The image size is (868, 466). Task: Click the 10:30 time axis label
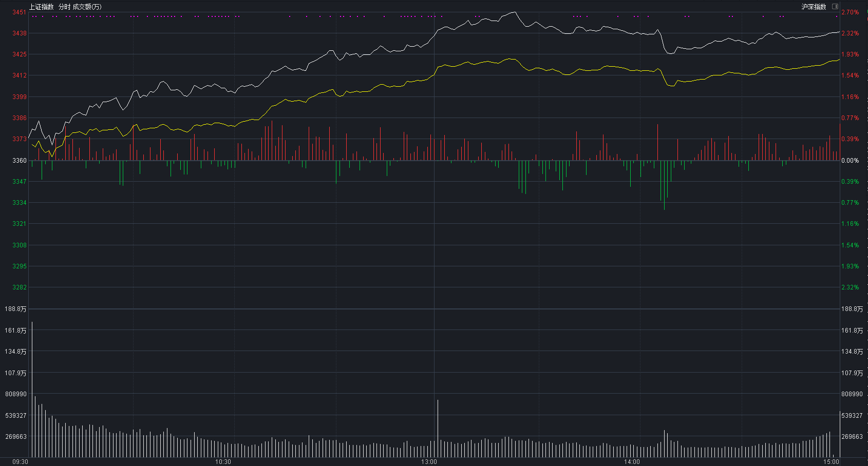223,462
